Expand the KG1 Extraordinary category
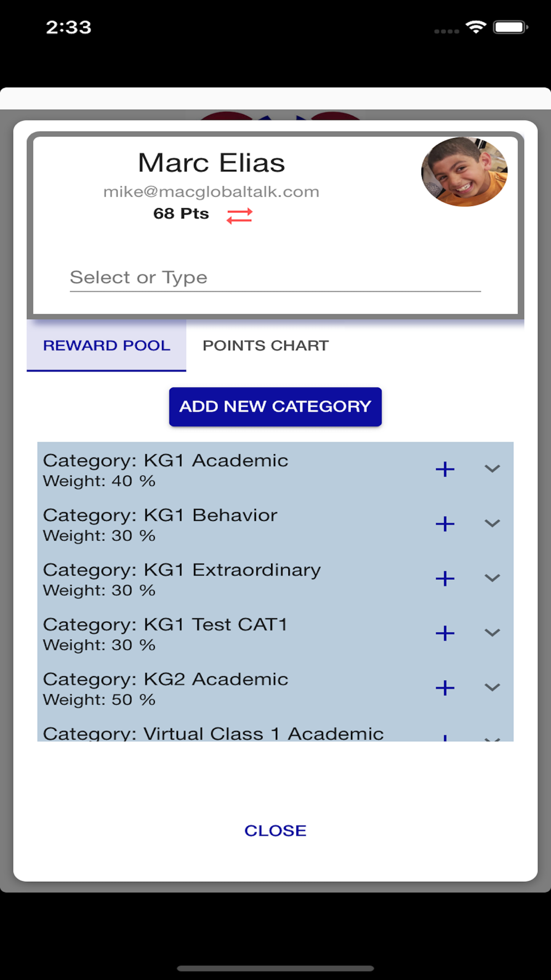551x980 pixels. [x=492, y=578]
